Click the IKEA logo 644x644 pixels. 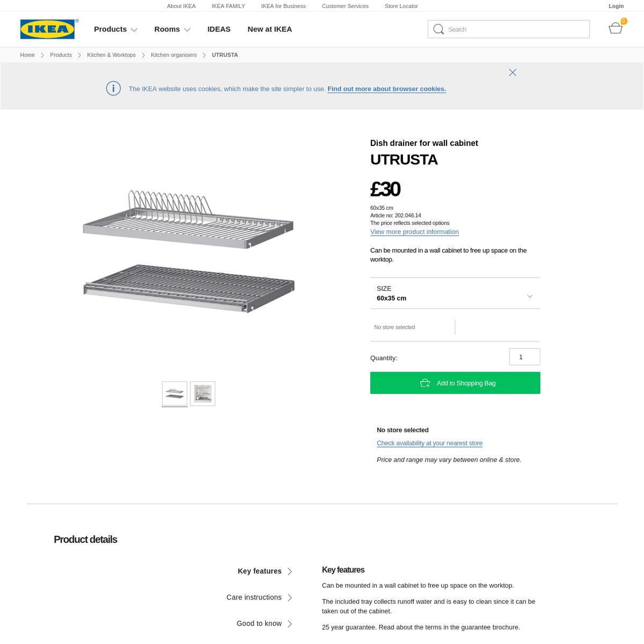(48, 30)
